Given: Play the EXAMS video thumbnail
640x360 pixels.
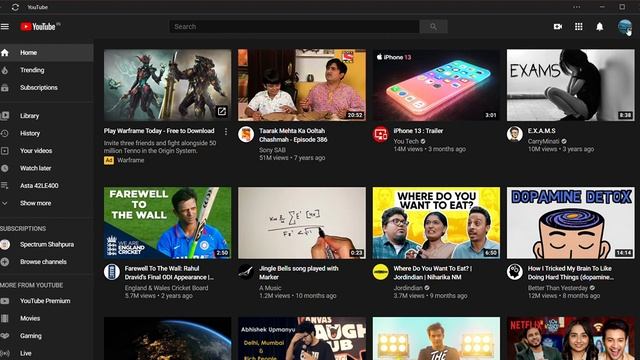Looking at the screenshot, I should pyautogui.click(x=571, y=85).
